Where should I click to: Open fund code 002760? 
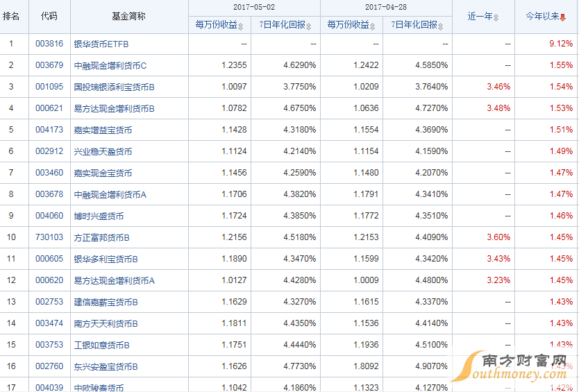49,366
